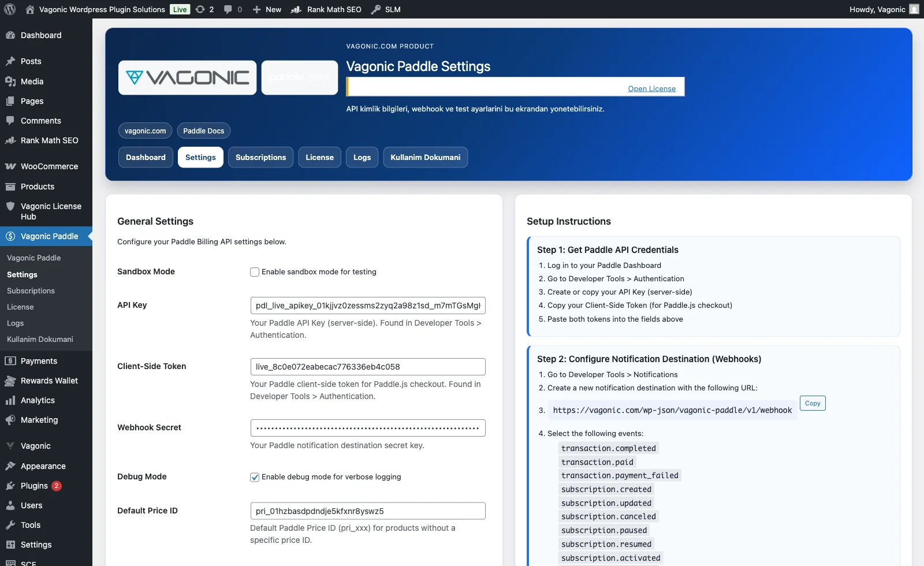This screenshot has width=924, height=566.
Task: Open the Kullanim Dokumani header tab
Action: [425, 157]
